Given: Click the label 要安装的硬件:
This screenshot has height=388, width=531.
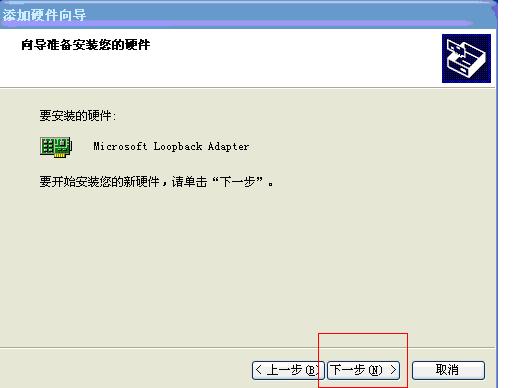Looking at the screenshot, I should point(78,116).
